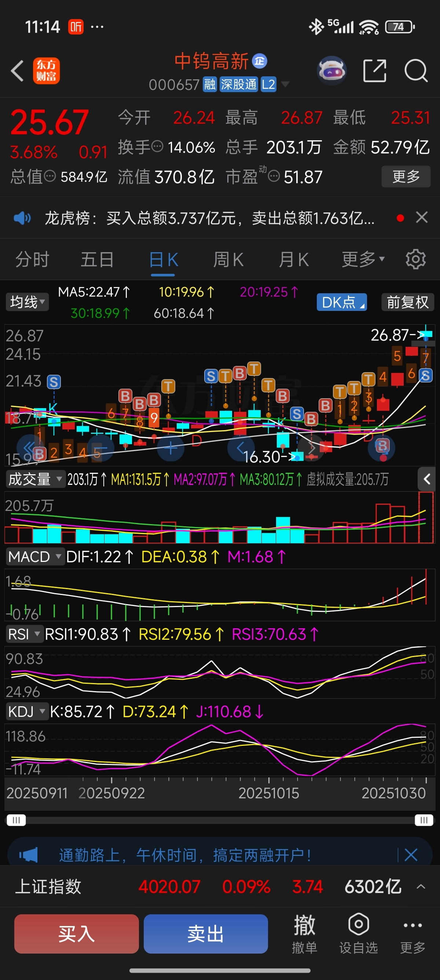The height and width of the screenshot is (980, 440).
Task: Tap the S marker near 21.43
Action: click(54, 382)
